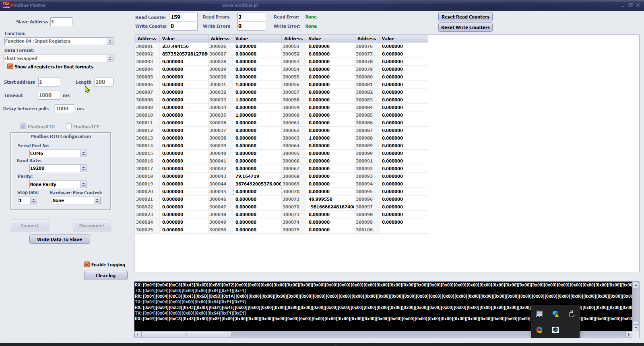Click the Write Counter field
Screen dimensions: 644x346
click(184, 26)
